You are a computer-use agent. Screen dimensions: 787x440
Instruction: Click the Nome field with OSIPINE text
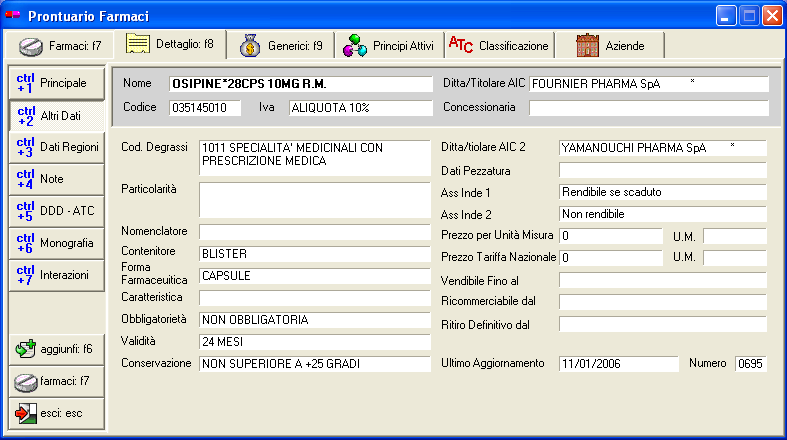click(x=299, y=83)
